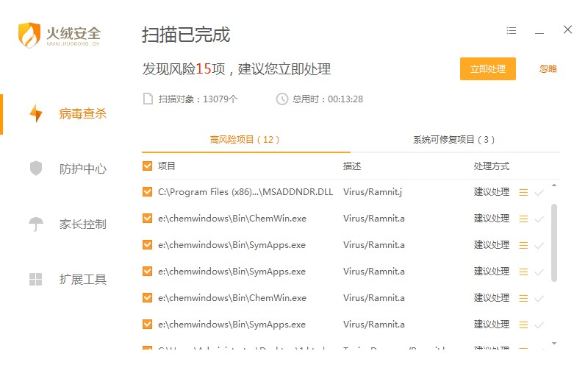Show details icon for second ChemWin.exe row
Image resolution: width=588 pixels, height=379 pixels.
[x=523, y=298]
